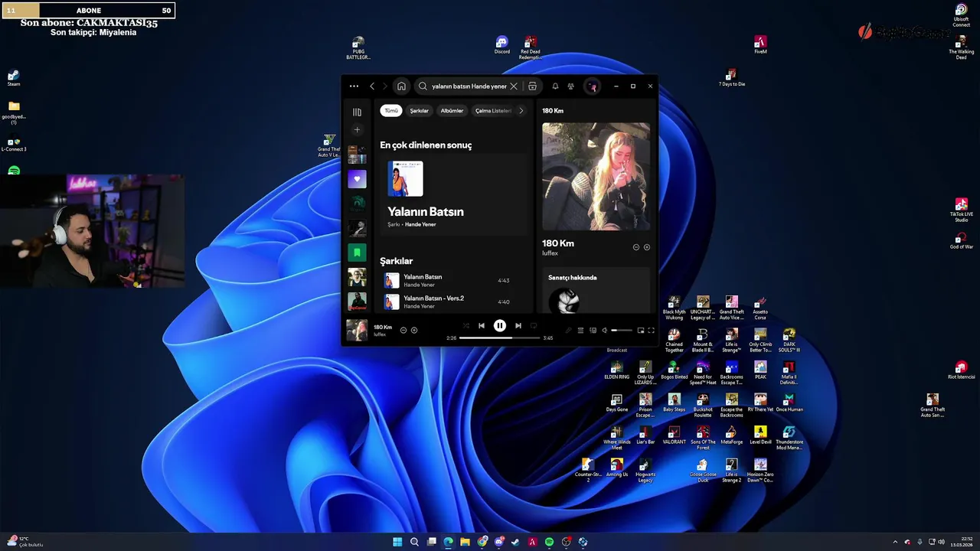The height and width of the screenshot is (551, 980).
Task: Mute the Spotify volume speaker icon
Action: (x=604, y=331)
